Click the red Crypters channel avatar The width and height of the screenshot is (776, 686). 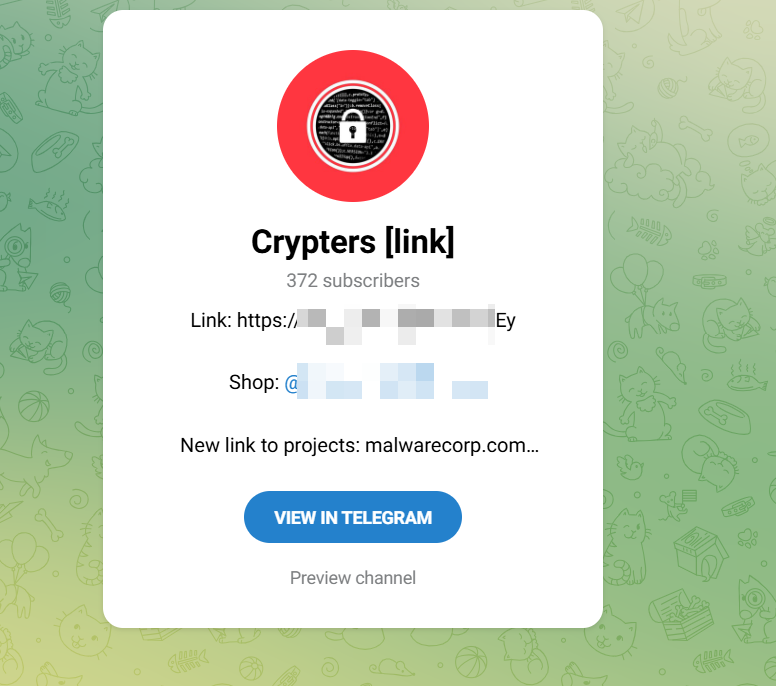click(353, 126)
